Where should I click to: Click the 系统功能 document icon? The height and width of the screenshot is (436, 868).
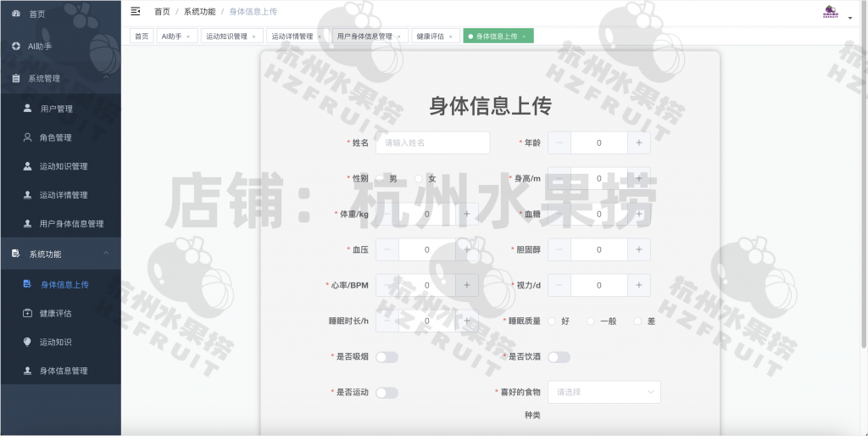click(x=16, y=254)
